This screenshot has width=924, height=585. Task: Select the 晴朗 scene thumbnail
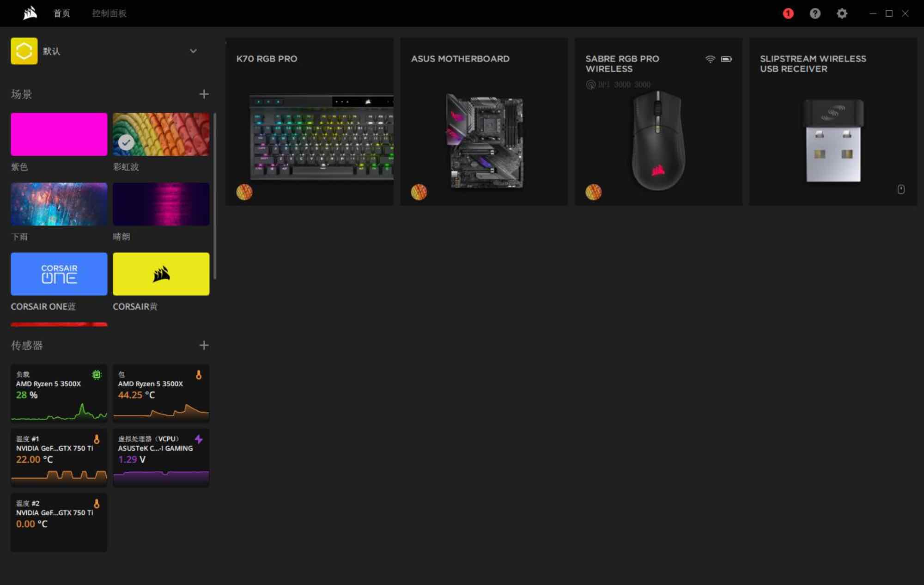tap(161, 204)
